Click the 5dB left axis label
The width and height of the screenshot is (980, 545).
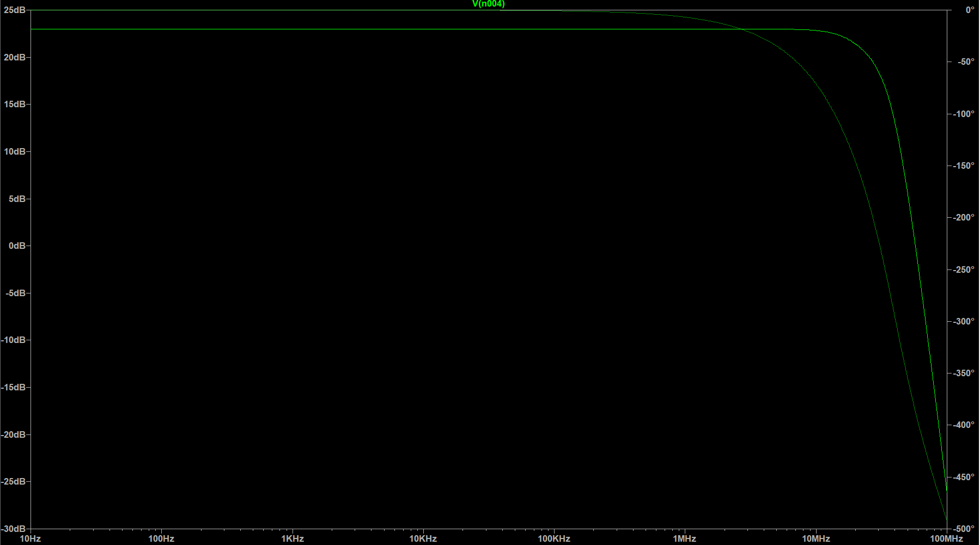(x=17, y=199)
